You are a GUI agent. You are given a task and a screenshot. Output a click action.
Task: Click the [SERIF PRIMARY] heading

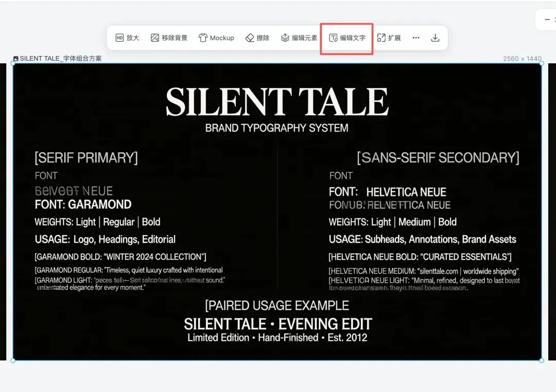pos(86,158)
